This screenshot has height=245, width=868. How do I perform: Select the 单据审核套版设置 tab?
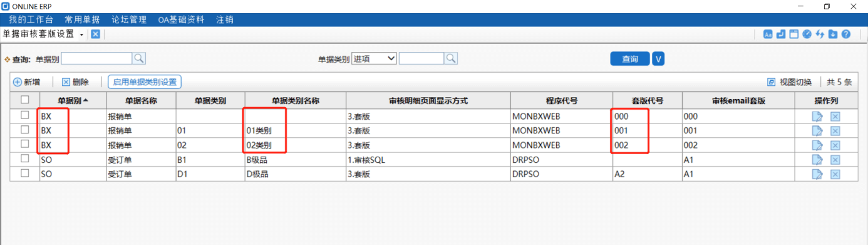[x=38, y=34]
